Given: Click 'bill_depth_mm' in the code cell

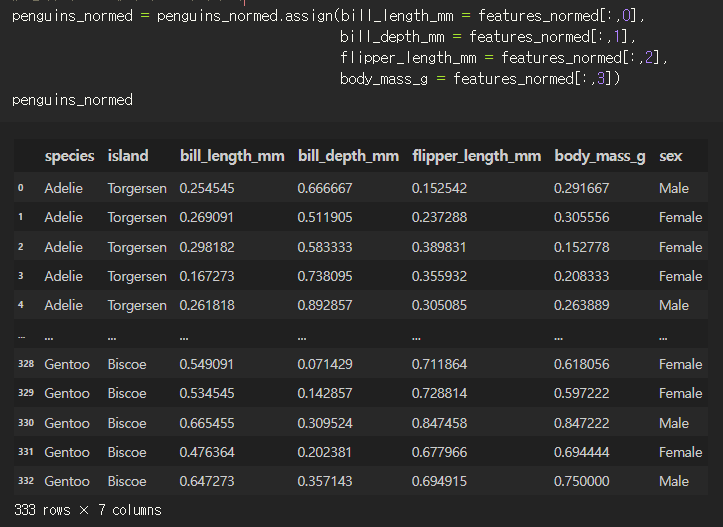Looking at the screenshot, I should point(392,36).
